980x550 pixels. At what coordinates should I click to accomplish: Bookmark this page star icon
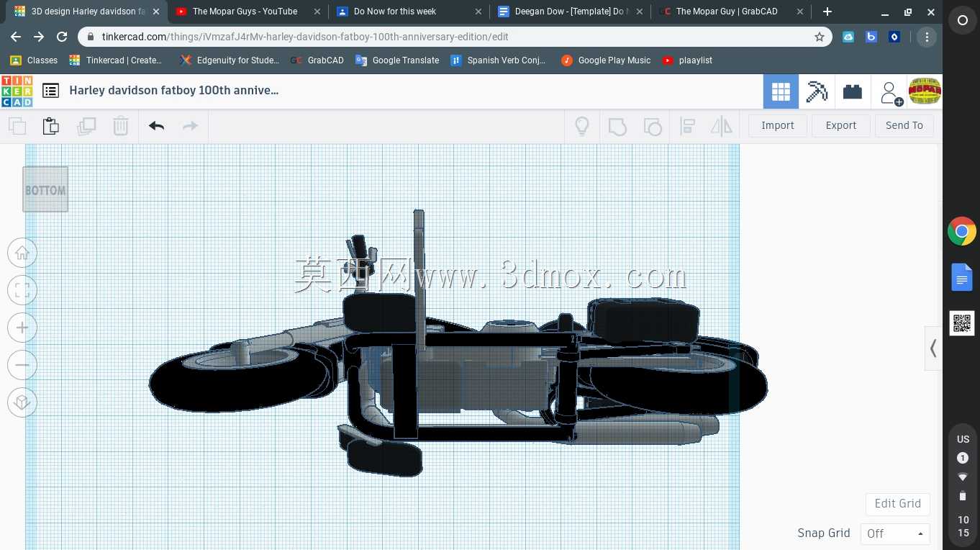(x=819, y=37)
